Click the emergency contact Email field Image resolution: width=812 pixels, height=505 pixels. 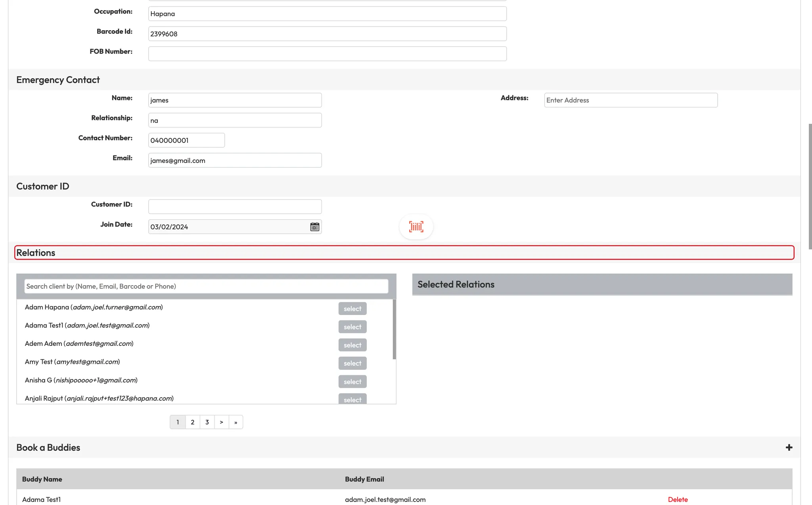[235, 160]
